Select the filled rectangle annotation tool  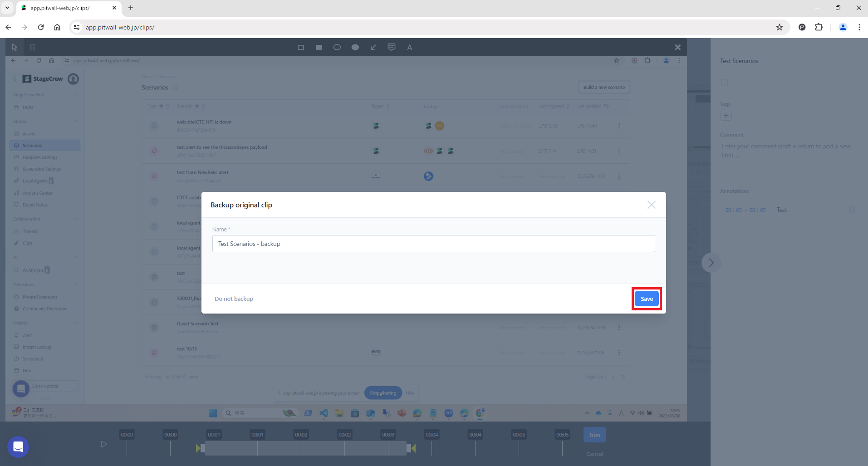(x=319, y=47)
